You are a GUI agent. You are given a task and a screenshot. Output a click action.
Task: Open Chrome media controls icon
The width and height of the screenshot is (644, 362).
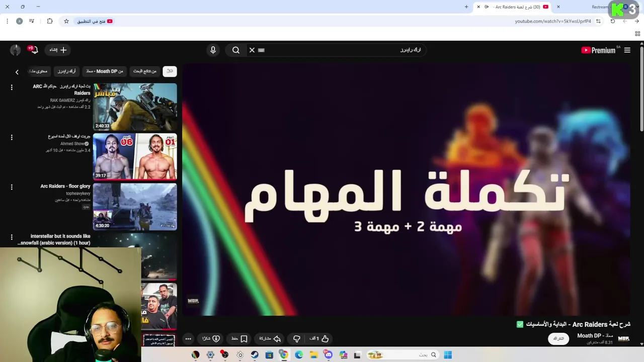(32, 21)
